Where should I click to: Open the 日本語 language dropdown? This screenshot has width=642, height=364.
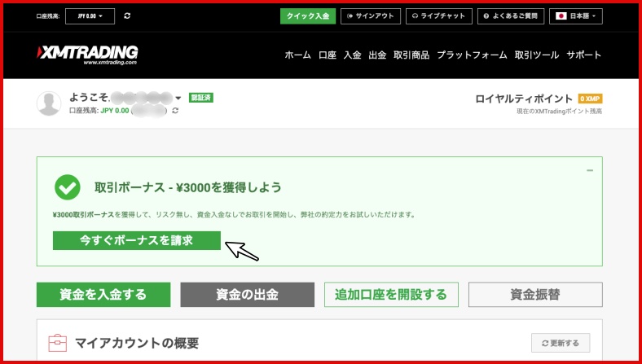(576, 16)
